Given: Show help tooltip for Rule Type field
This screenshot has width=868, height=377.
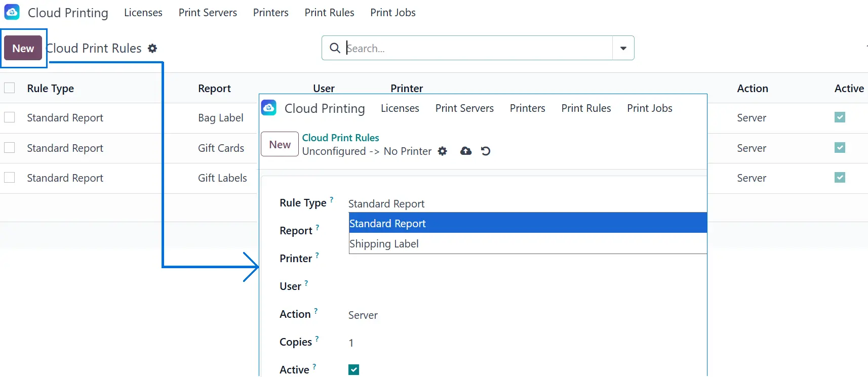Looking at the screenshot, I should point(332,199).
